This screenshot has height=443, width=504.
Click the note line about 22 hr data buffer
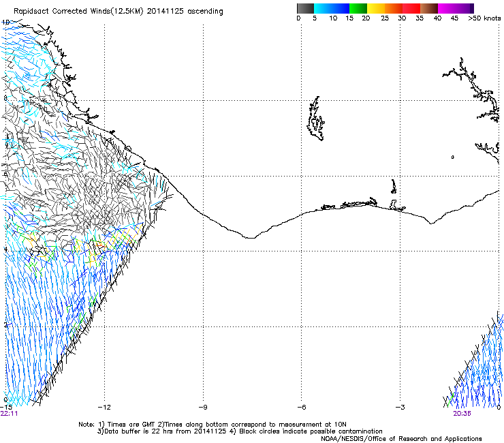(x=240, y=431)
